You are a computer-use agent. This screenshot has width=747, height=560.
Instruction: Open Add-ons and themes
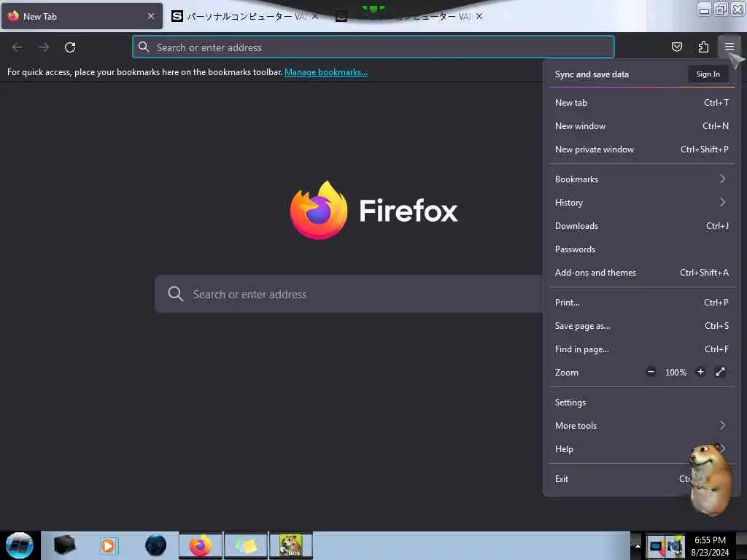(641, 273)
